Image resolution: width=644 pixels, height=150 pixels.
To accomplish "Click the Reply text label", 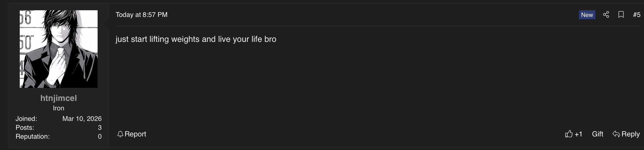I will click(x=630, y=134).
